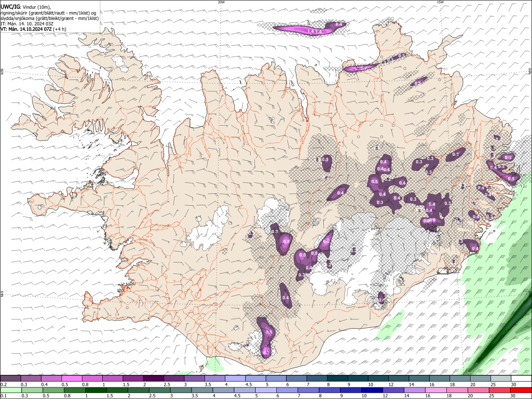Click the '0.9' snowfall value on map
The image size is (532, 399).
pos(432,220)
